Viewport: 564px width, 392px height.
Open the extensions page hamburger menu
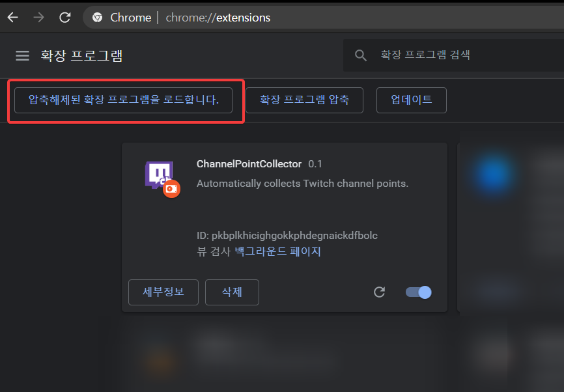22,55
